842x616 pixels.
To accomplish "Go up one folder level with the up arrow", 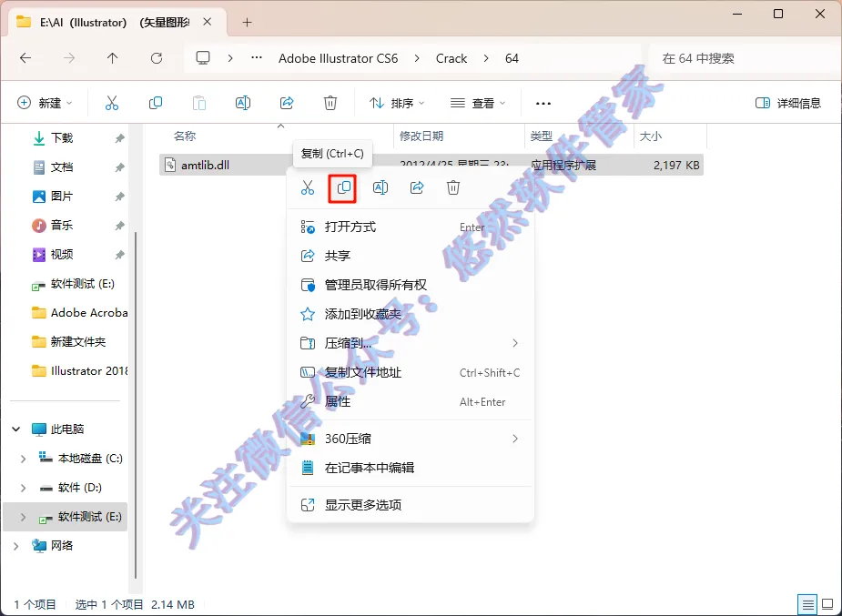I will [112, 58].
